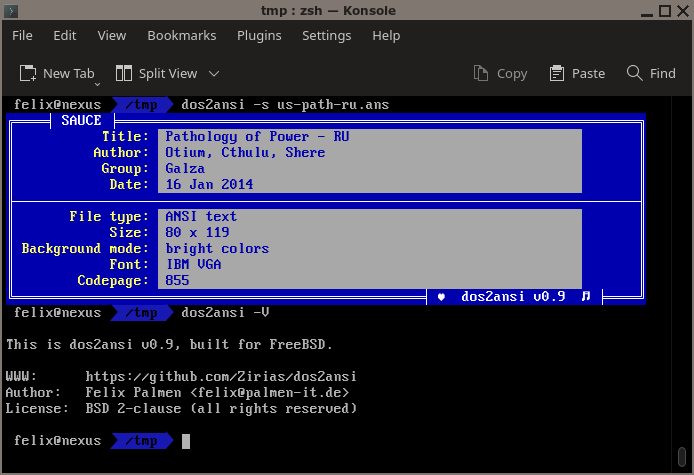The image size is (694, 475).
Task: Click the title 'Pathology of Power - RU'
Action: [257, 136]
